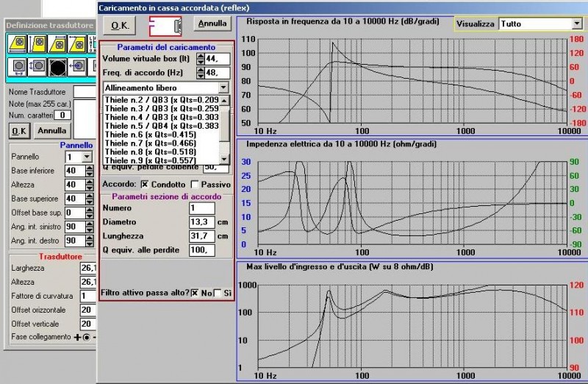Choose Thiele n.8 alignment
This screenshot has height=384, width=588.
coord(162,152)
